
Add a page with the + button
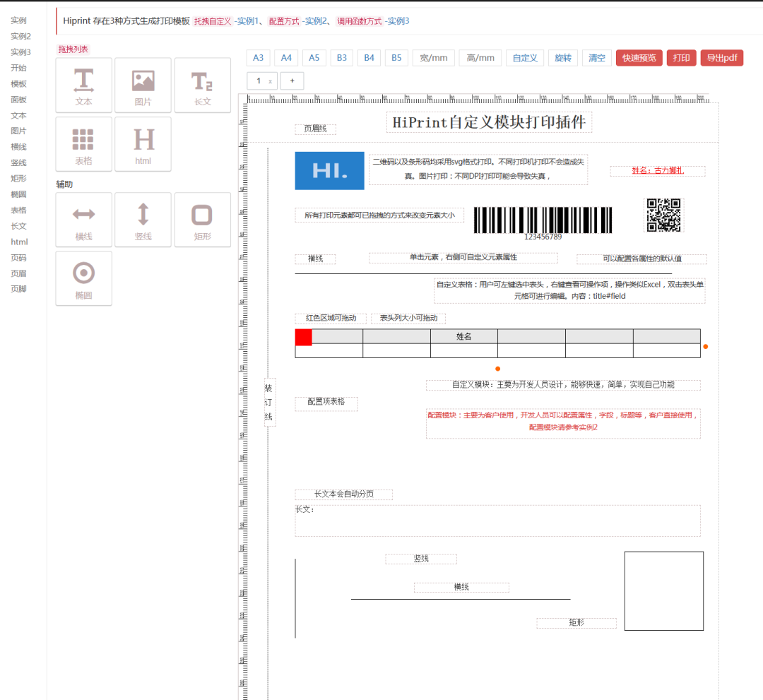pyautogui.click(x=292, y=81)
